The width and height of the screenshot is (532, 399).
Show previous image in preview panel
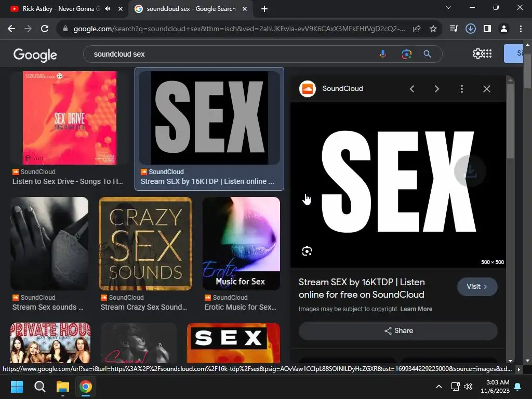(412, 89)
